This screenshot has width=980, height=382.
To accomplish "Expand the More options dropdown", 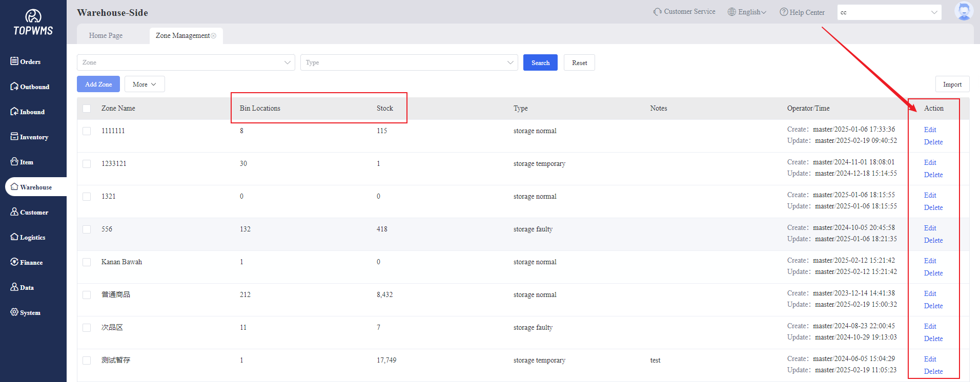I will [x=145, y=84].
